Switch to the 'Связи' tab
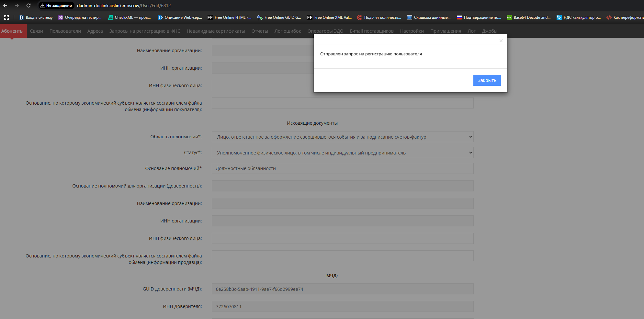Viewport: 644px width, 319px height. (x=37, y=31)
